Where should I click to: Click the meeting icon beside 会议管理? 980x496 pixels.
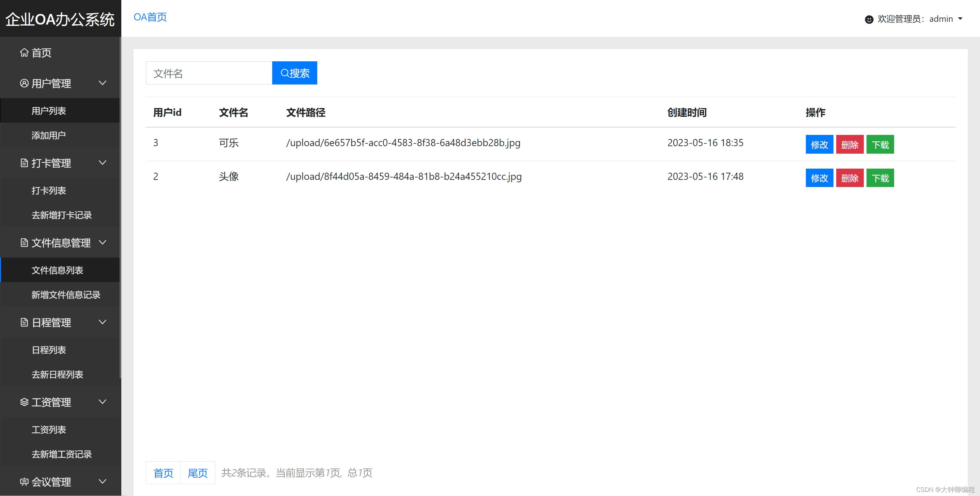pyautogui.click(x=24, y=482)
